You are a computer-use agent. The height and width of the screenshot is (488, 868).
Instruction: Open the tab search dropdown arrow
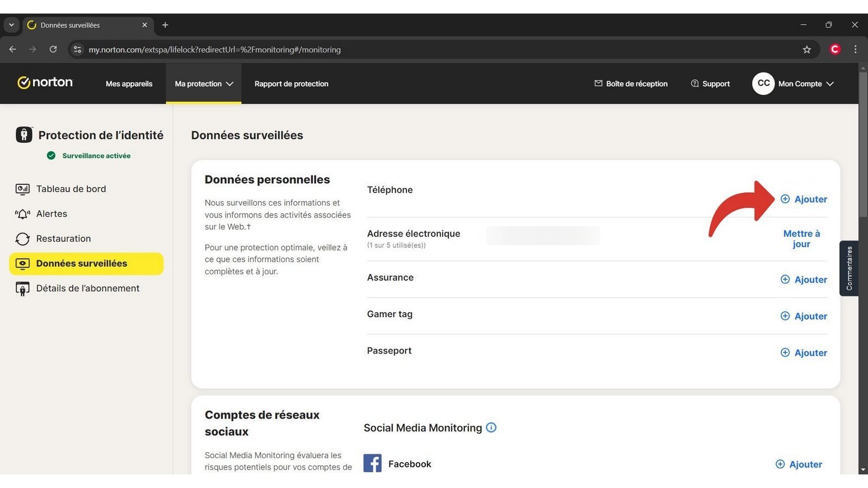(11, 25)
